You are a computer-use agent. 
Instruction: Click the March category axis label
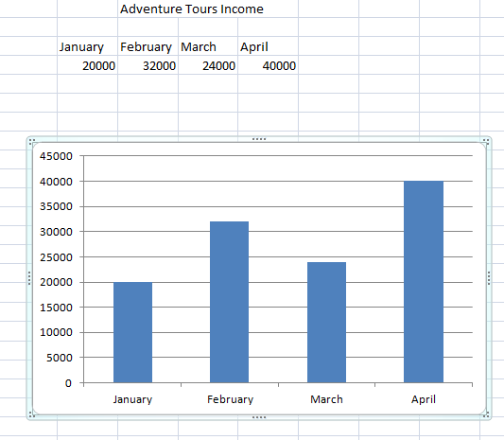(326, 399)
